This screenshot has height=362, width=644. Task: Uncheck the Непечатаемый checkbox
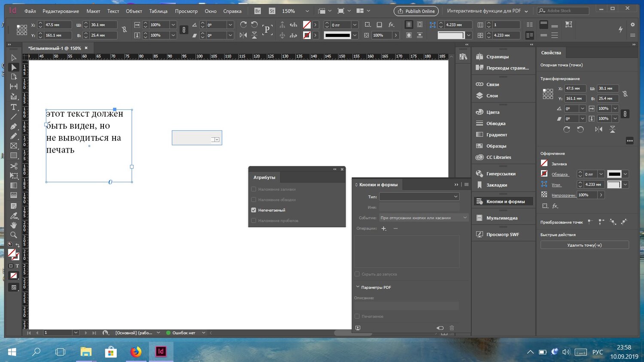254,210
